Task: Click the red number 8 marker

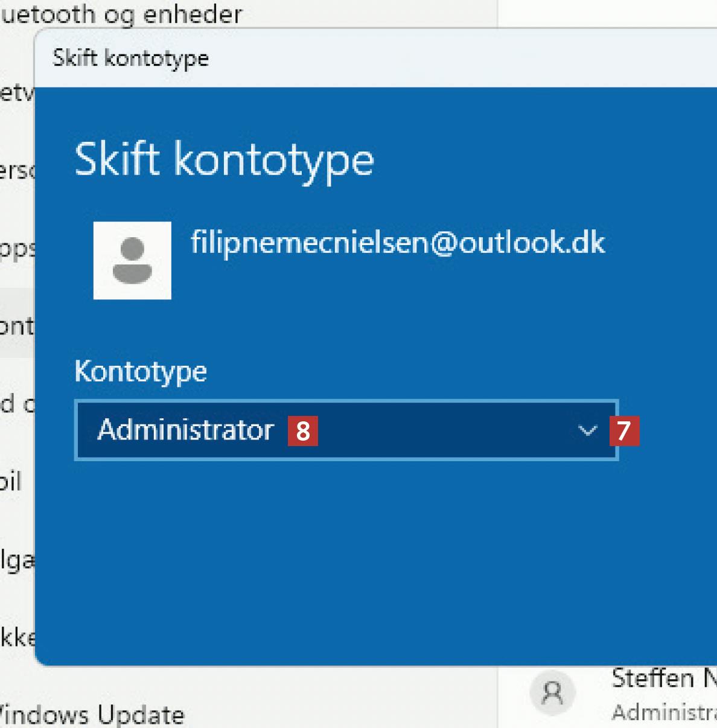Action: point(302,431)
